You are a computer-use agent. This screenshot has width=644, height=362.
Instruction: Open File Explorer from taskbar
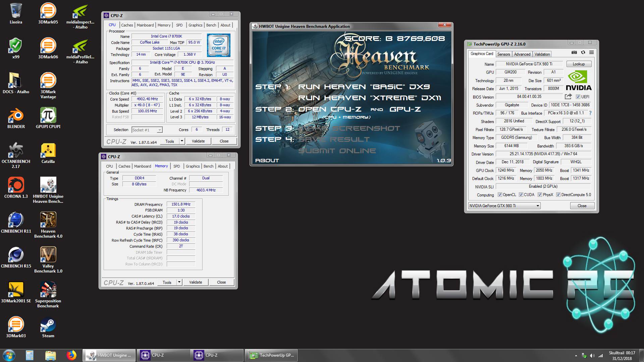pos(50,355)
